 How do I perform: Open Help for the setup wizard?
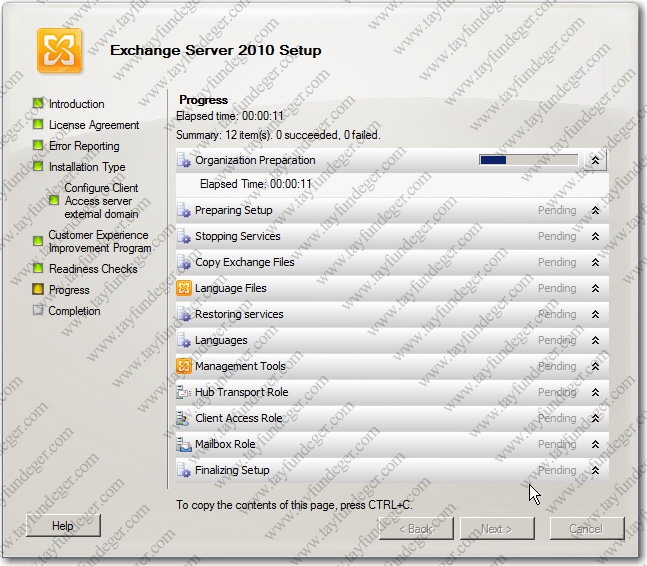click(x=63, y=526)
